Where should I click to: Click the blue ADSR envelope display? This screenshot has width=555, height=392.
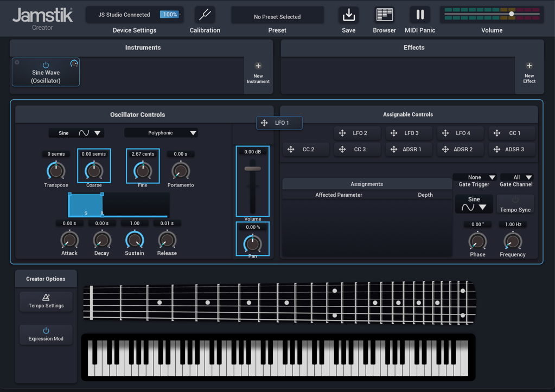119,205
